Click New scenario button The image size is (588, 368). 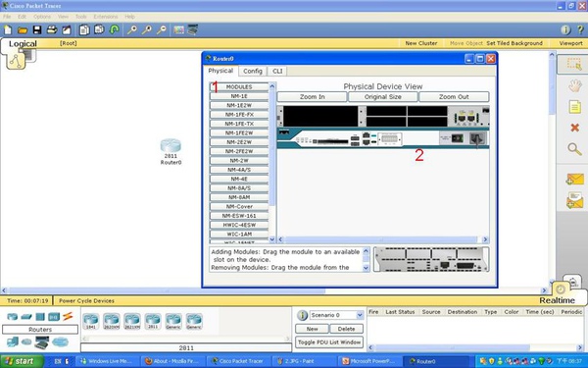[x=312, y=329]
